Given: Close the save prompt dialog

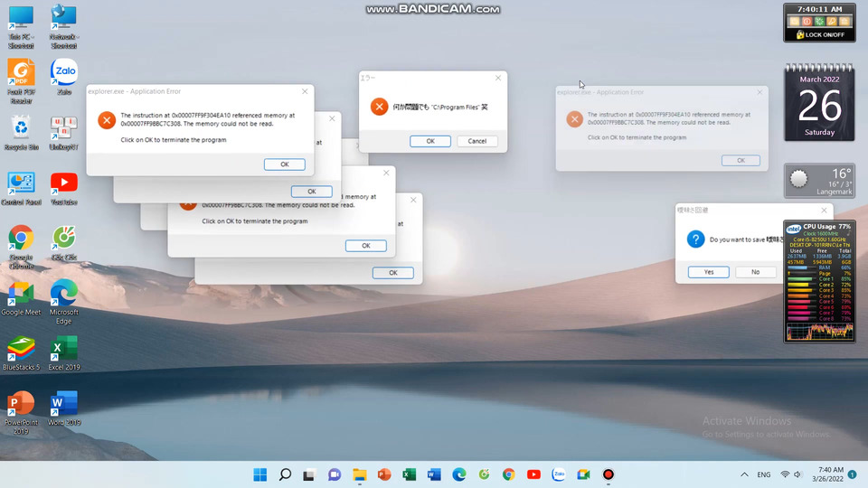Looking at the screenshot, I should 825,211.
